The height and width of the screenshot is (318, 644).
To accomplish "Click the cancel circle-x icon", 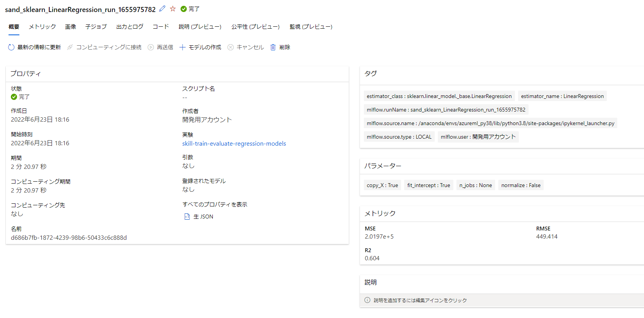I will coord(231,47).
